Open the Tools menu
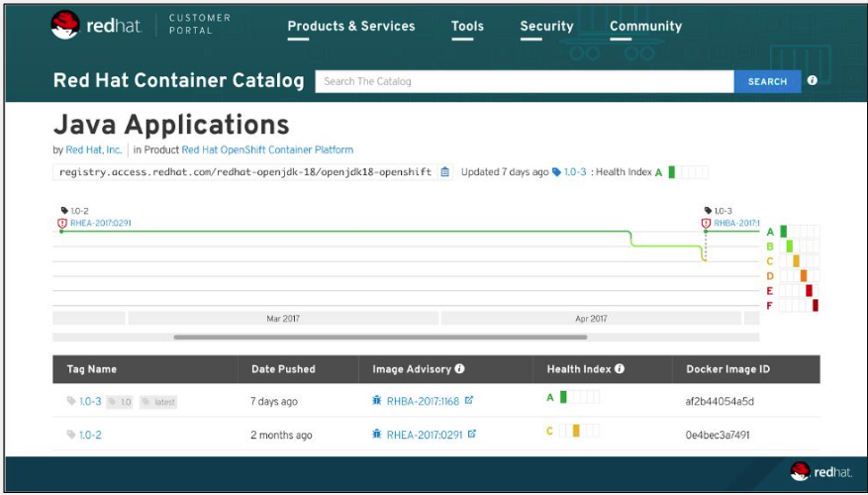This screenshot has width=868, height=495. pos(467,26)
